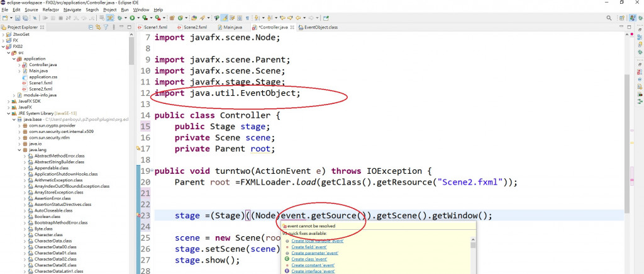
Task: Toggle Mark Occurrences highlighter icon
Action: 225,18
